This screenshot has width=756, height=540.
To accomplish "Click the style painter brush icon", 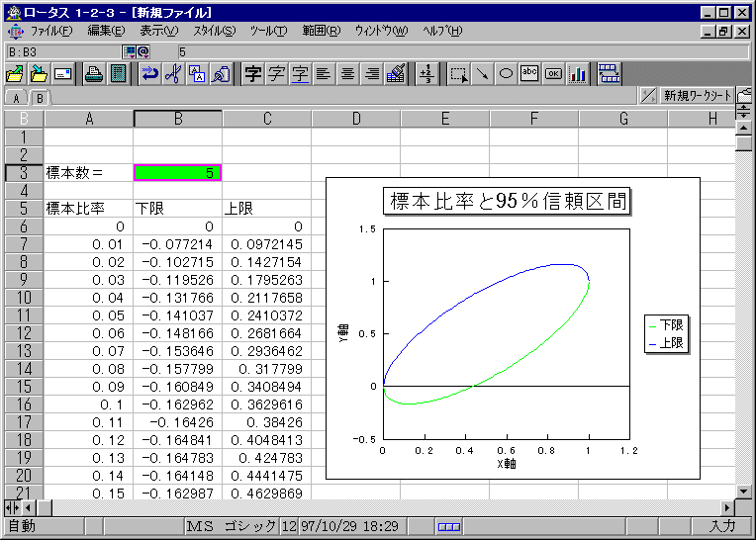I will point(396,74).
